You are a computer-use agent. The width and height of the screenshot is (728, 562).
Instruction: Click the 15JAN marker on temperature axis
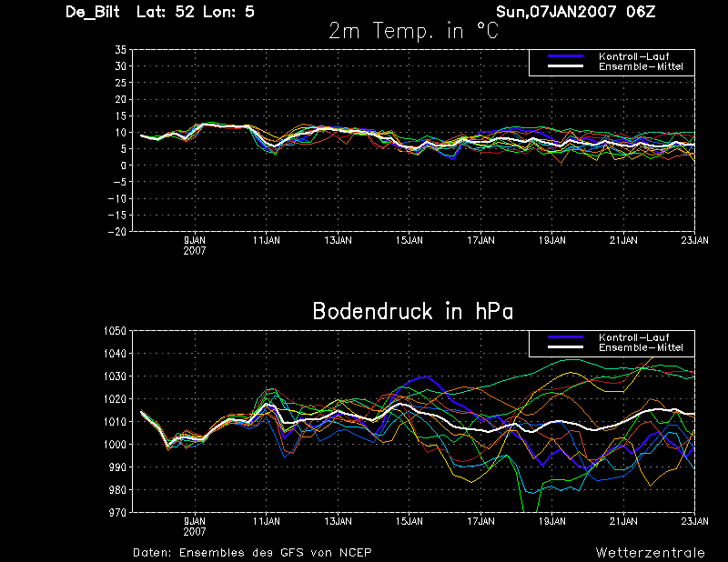[x=409, y=240]
